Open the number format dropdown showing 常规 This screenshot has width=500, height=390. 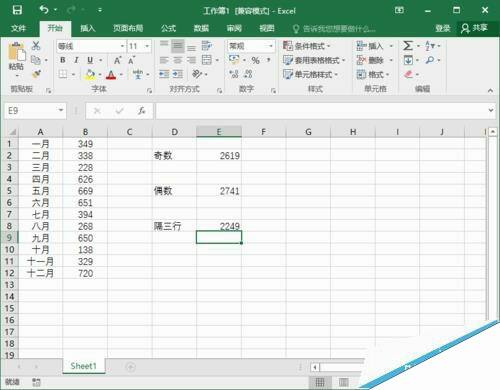(271, 46)
